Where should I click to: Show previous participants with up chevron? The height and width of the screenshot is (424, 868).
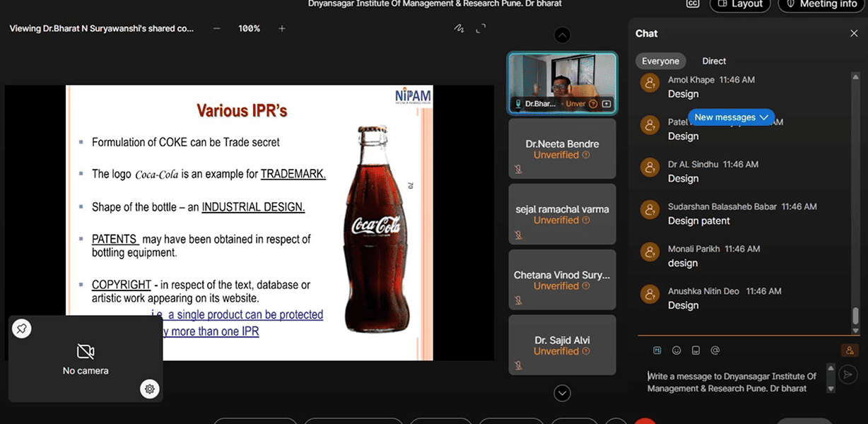pyautogui.click(x=562, y=35)
